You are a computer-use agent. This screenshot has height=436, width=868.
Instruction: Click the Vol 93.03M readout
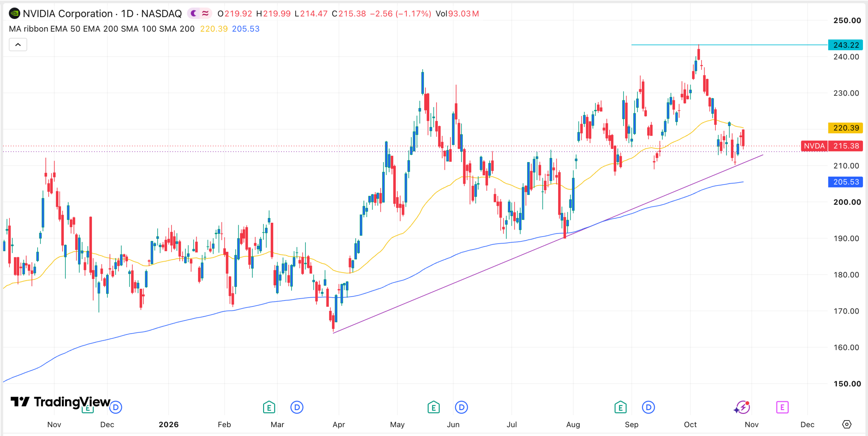(x=457, y=14)
